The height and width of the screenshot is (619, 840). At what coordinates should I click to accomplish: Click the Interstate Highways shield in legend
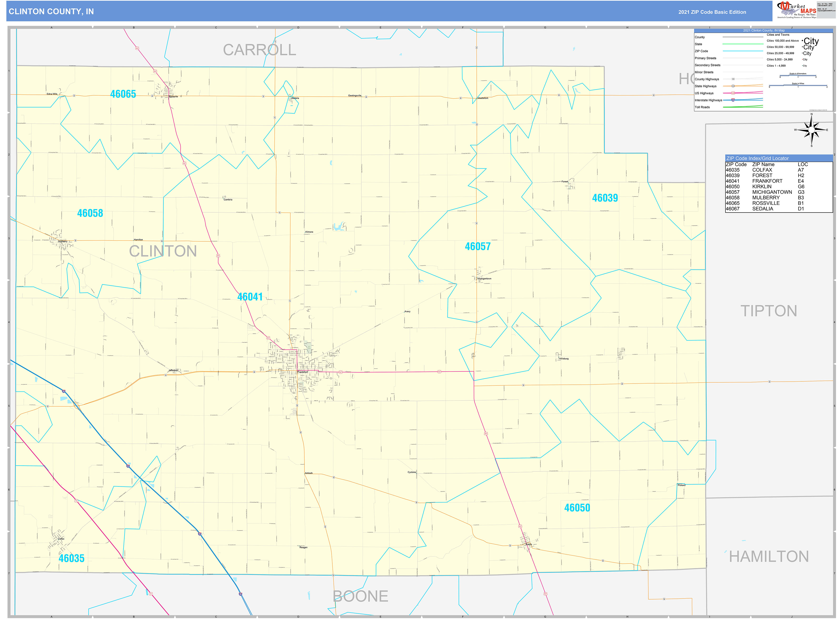(x=733, y=100)
